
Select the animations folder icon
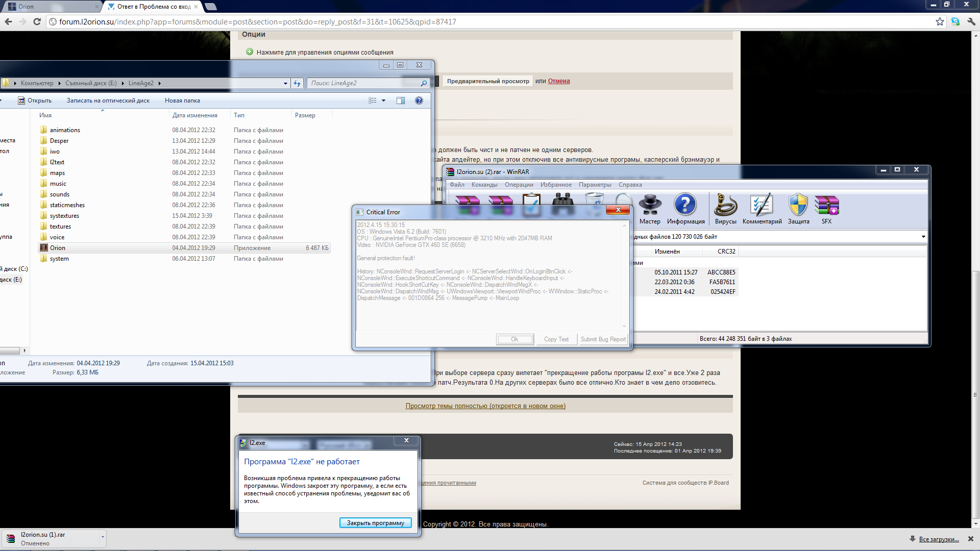43,130
